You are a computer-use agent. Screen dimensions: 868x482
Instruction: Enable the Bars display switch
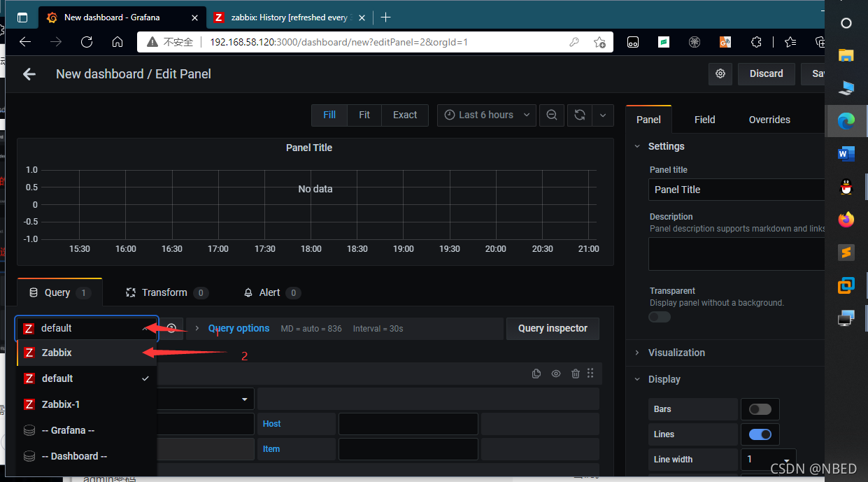click(760, 409)
